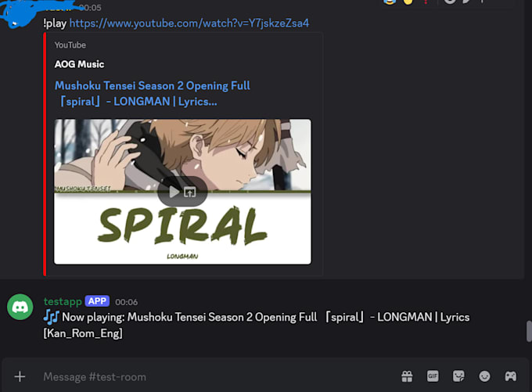Screen dimensions: 532x392
Task: Focus the Message #test-room input field
Action: [217, 376]
